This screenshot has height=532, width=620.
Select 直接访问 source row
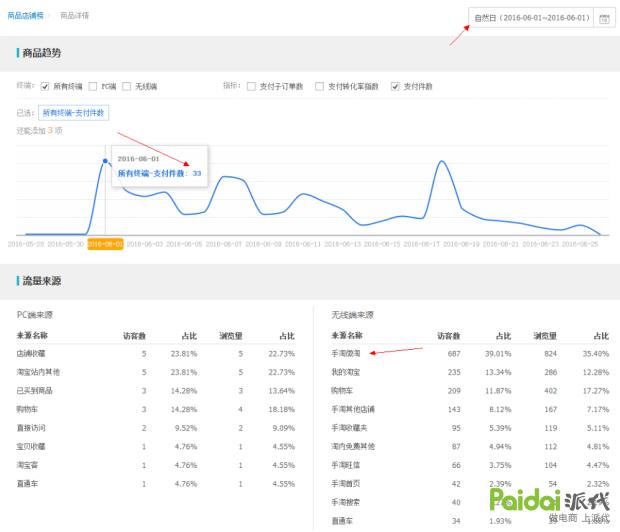pyautogui.click(x=156, y=428)
